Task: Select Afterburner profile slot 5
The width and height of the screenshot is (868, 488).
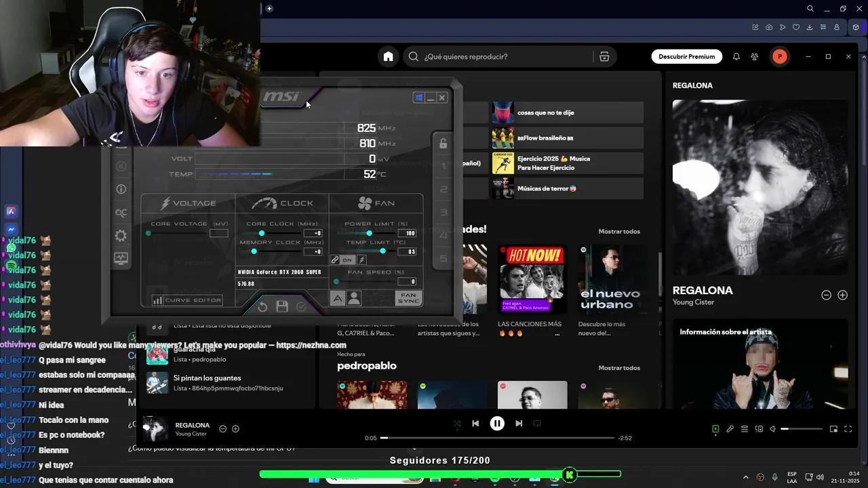Action: click(443, 258)
